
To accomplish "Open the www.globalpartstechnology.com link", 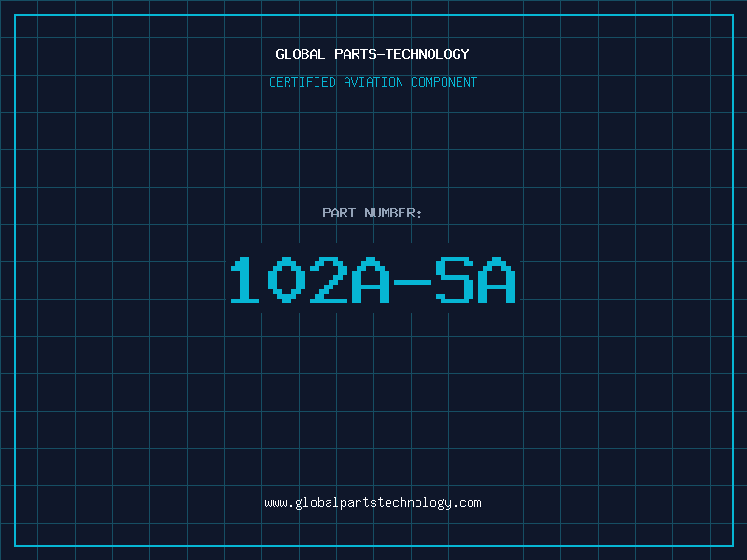I will (x=373, y=503).
